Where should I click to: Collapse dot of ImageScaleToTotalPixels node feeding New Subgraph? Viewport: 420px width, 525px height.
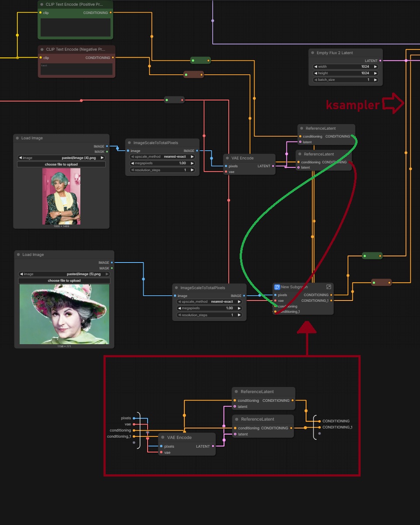pos(176,288)
